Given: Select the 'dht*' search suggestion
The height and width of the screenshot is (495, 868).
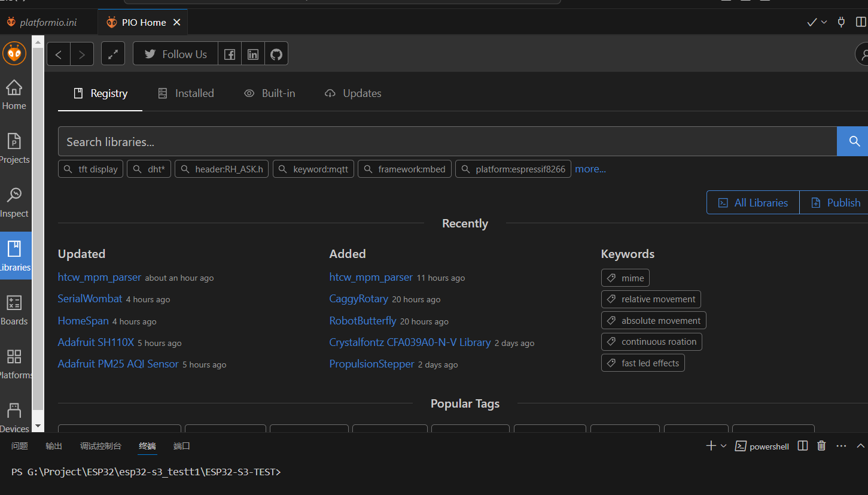Looking at the screenshot, I should pyautogui.click(x=149, y=169).
